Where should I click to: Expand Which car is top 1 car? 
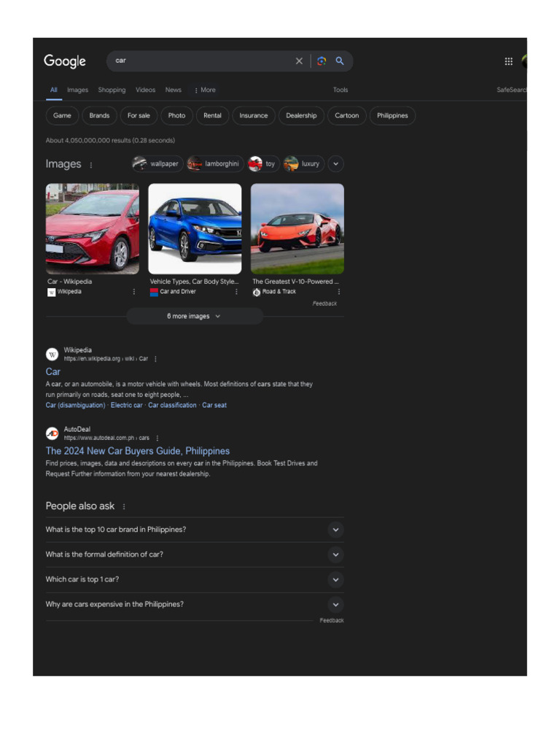(195, 580)
